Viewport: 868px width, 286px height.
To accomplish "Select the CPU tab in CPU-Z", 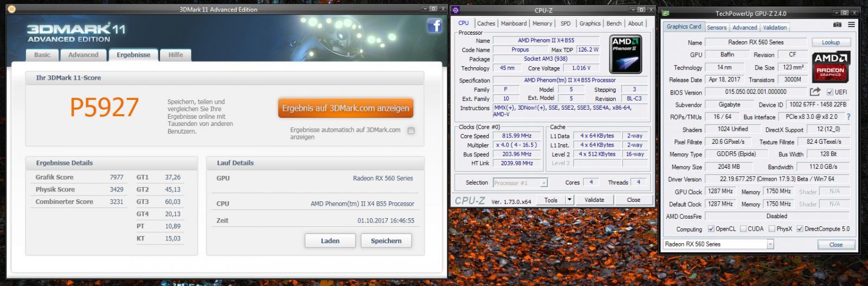I will (x=463, y=23).
